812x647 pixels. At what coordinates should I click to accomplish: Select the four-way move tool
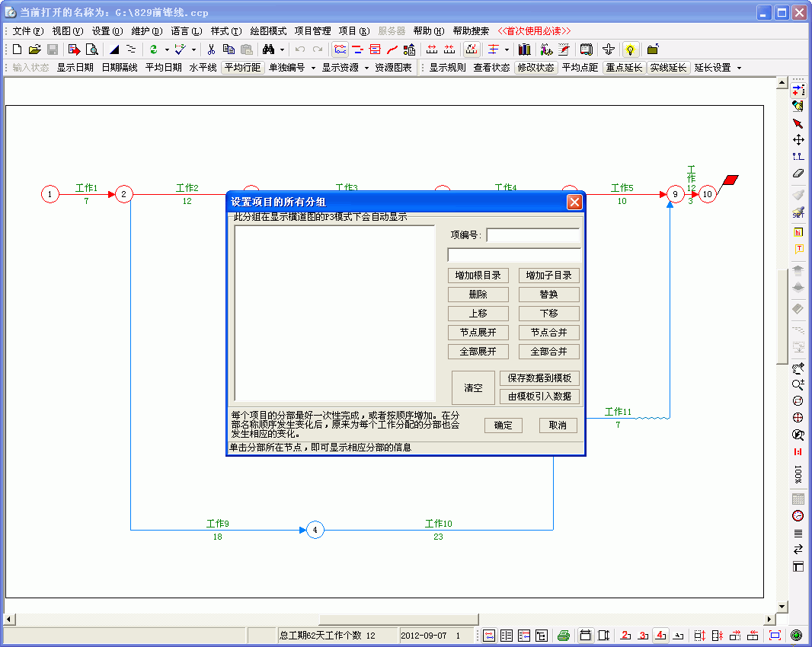coord(798,140)
